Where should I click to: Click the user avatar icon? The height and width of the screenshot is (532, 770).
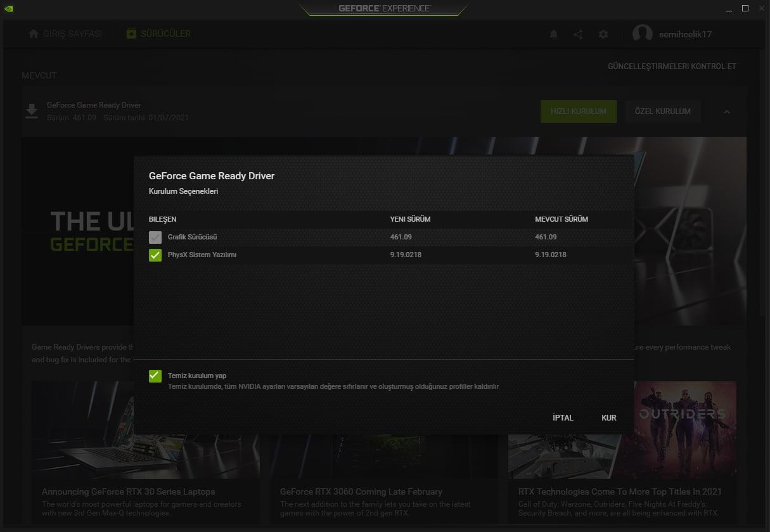click(x=643, y=34)
